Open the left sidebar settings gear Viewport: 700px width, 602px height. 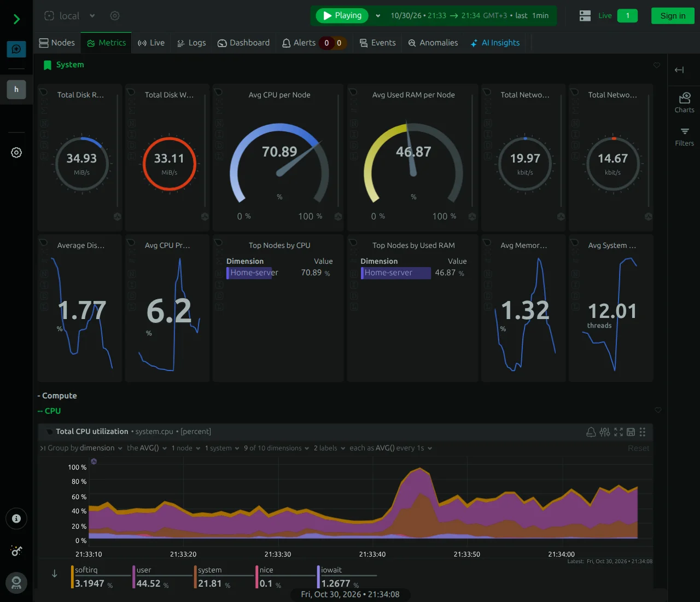coord(16,153)
